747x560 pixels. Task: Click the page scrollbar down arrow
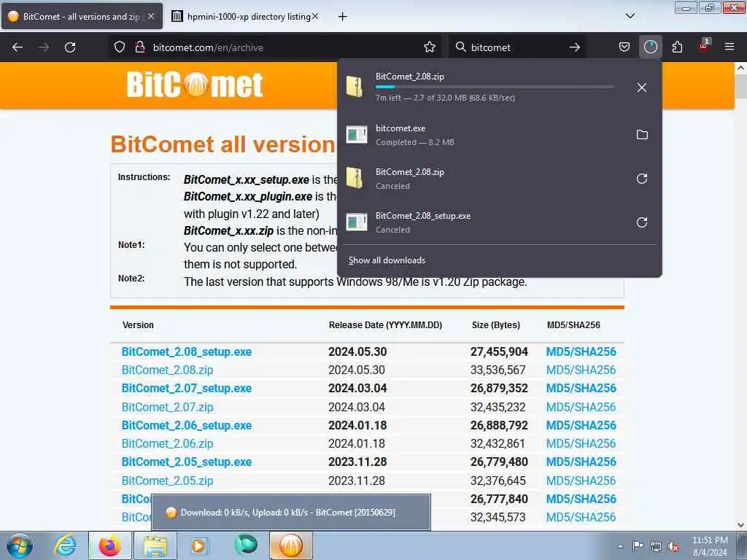pyautogui.click(x=741, y=525)
